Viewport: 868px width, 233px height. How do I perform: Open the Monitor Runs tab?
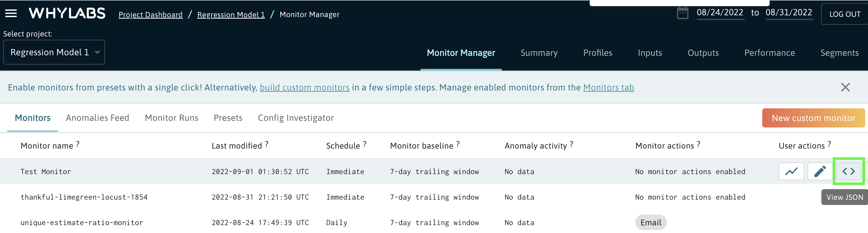(x=171, y=118)
